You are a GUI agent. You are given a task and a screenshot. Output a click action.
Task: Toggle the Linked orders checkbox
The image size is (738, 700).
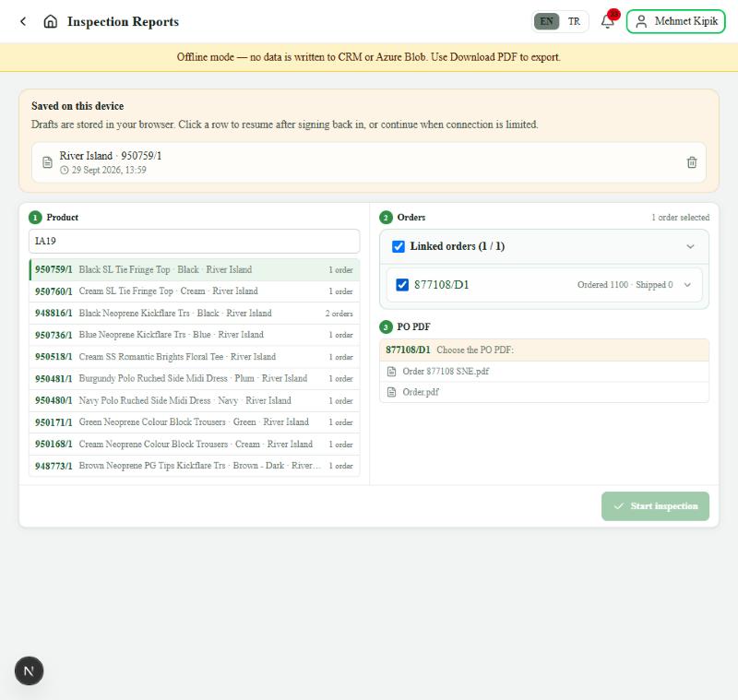pos(399,246)
